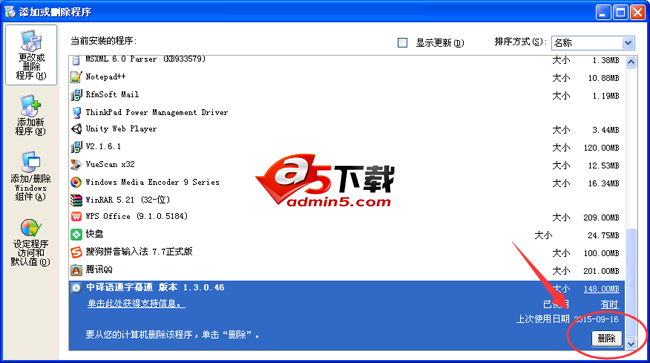Screen dimensions: 650x363
Task: Click 中译语通字幕通 版本 1.3.0.46 title
Action: click(155, 288)
